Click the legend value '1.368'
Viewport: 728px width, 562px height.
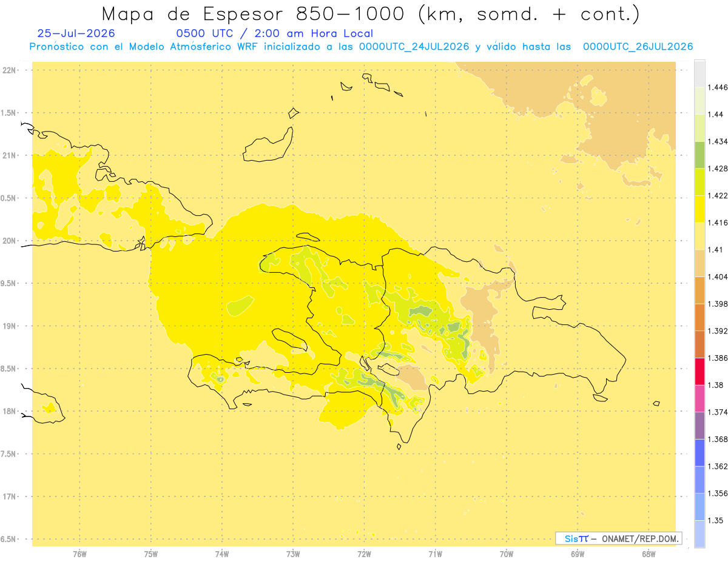718,439
